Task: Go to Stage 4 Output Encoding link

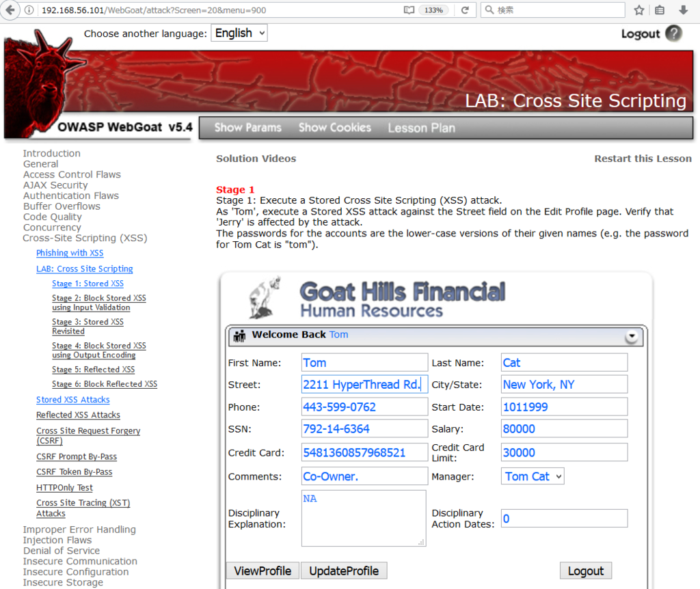Action: pyautogui.click(x=98, y=351)
